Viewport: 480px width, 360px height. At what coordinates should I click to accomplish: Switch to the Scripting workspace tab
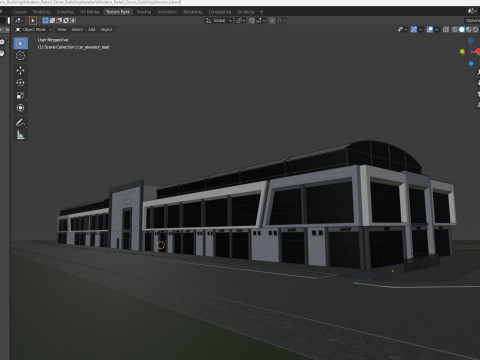coord(246,12)
